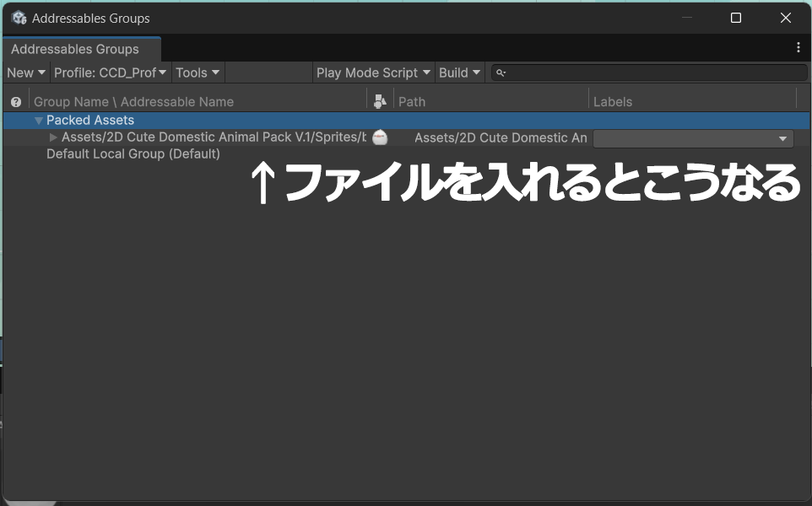
Task: Click the sprite thumbnail icon in asset row
Action: pos(380,137)
